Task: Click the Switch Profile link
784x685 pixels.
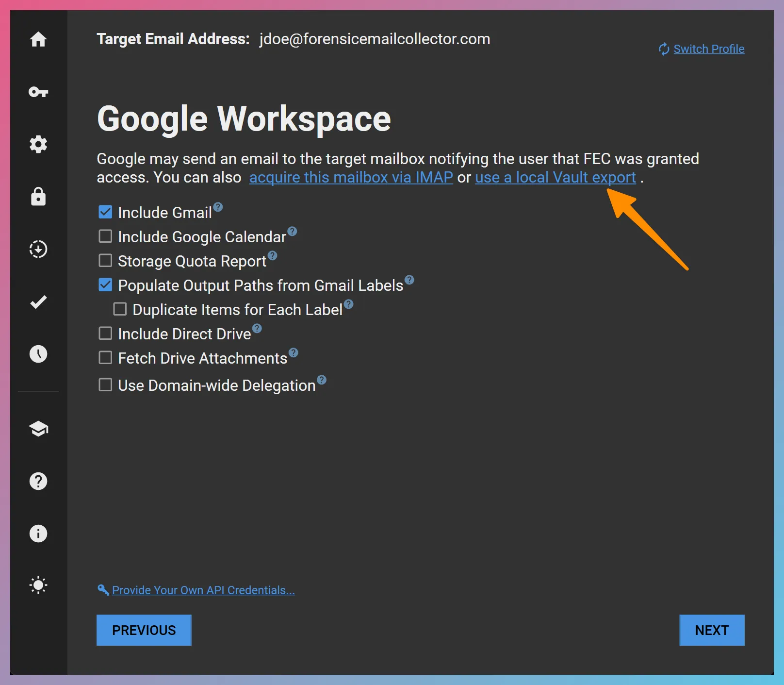Action: click(x=708, y=49)
